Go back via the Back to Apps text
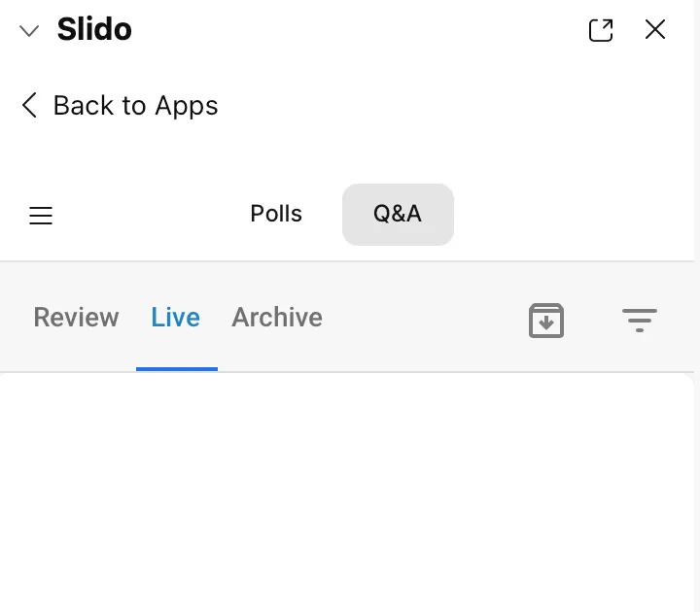This screenshot has height=612, width=700. (x=135, y=105)
